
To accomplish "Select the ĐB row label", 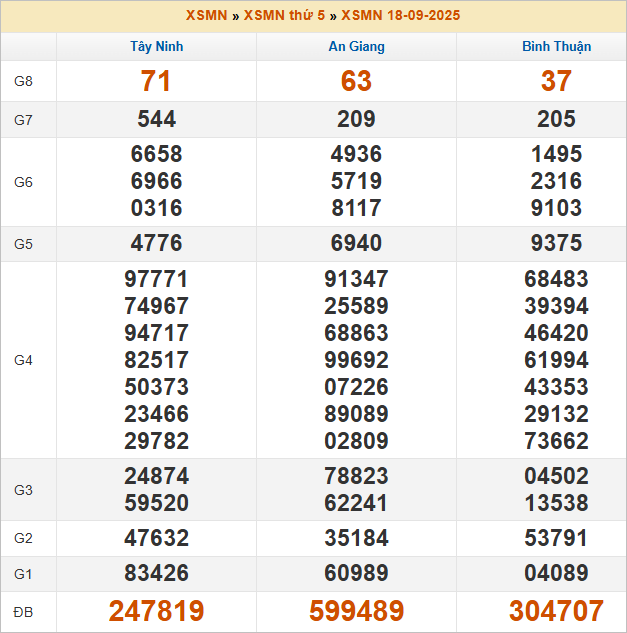I will click(24, 611).
